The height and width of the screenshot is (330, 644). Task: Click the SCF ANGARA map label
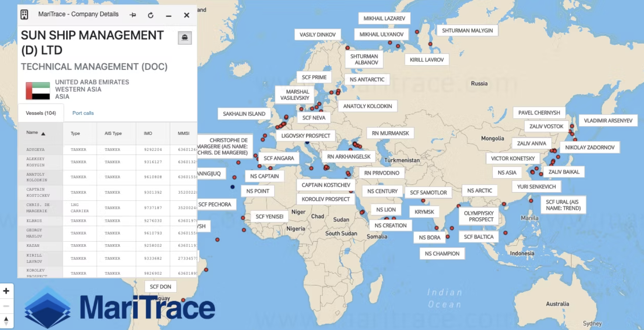click(279, 158)
